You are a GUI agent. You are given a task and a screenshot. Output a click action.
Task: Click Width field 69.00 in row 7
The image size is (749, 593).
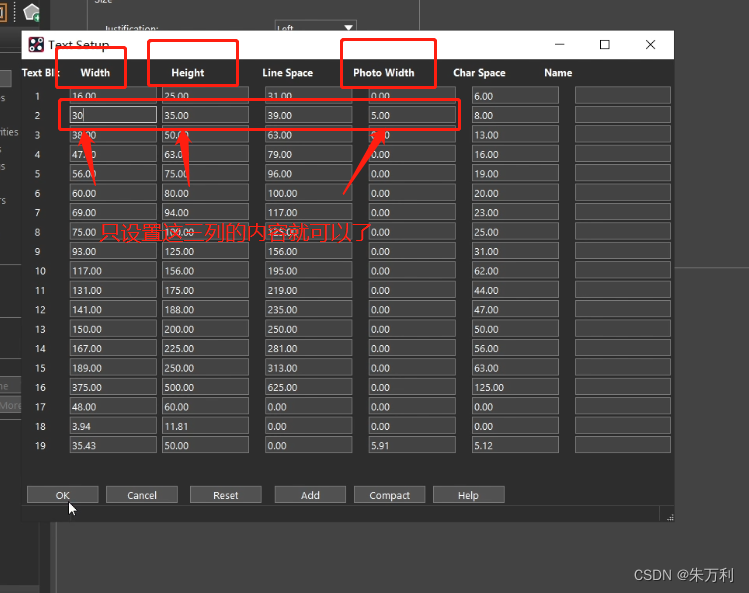point(113,212)
